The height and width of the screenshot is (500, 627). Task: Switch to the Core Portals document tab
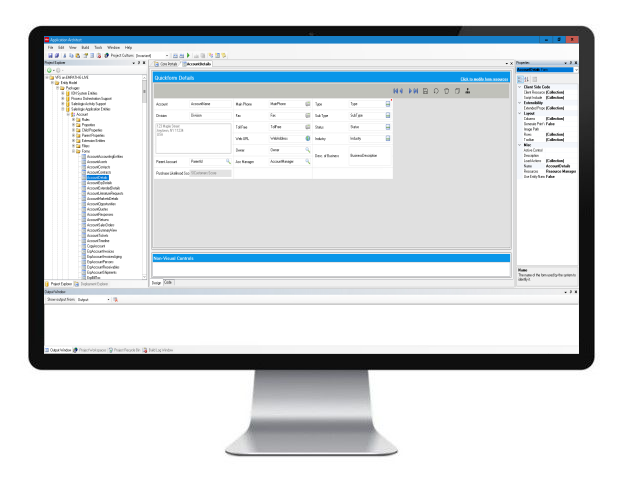point(166,64)
